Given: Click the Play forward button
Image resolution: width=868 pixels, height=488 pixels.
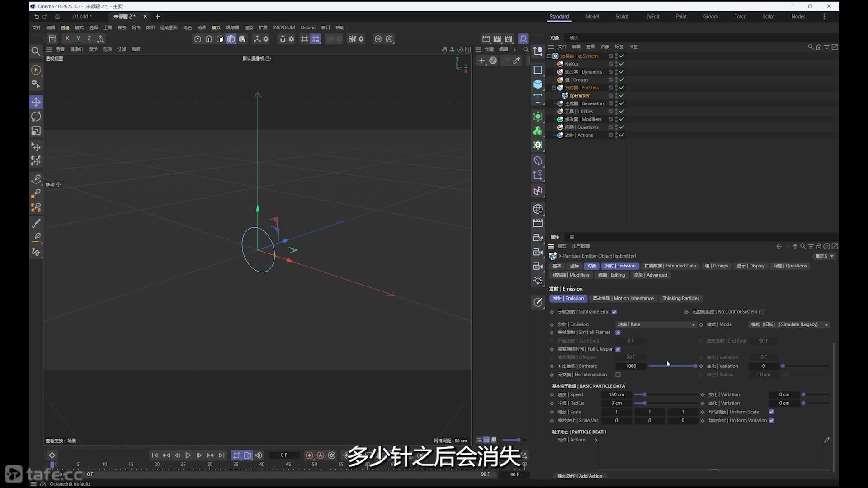Looking at the screenshot, I should (188, 455).
